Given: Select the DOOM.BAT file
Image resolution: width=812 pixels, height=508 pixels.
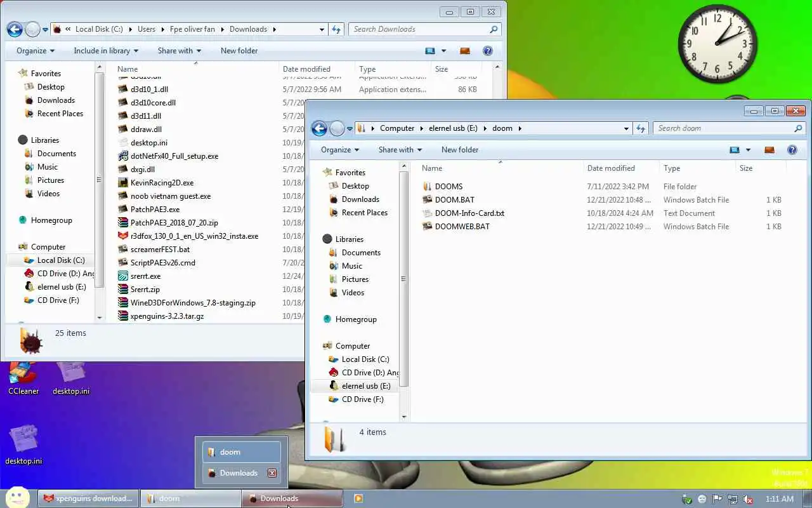Looking at the screenshot, I should pyautogui.click(x=454, y=200).
